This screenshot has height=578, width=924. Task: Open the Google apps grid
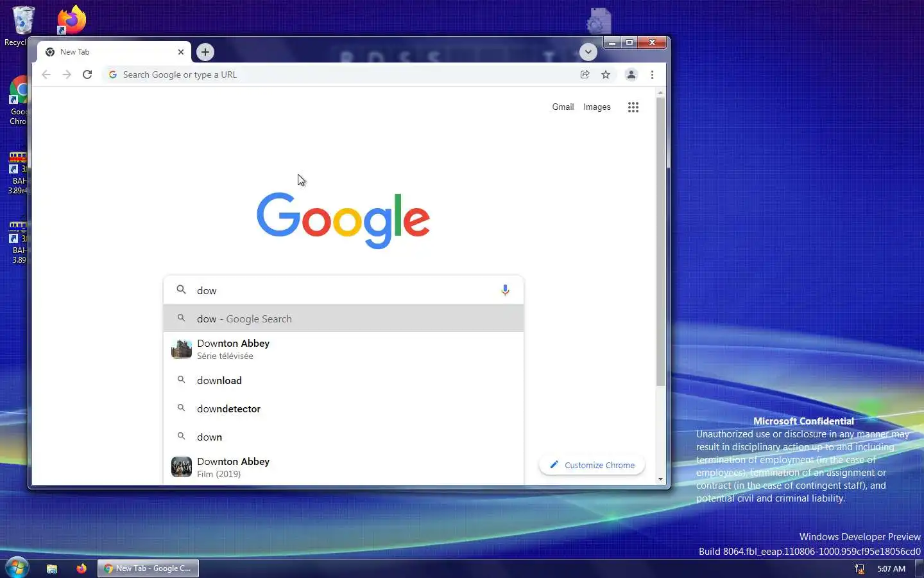tap(633, 107)
